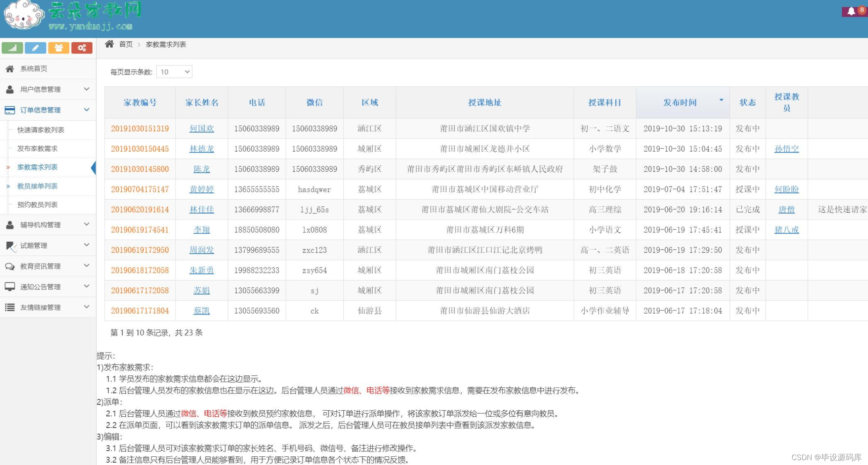Open parent link 朱新勇

click(202, 270)
